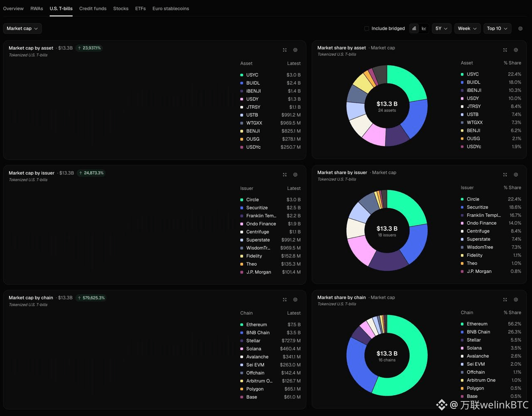Image resolution: width=532 pixels, height=416 pixels.
Task: Toggle Ethereum in Market cap by chain legend
Action: tap(271, 325)
